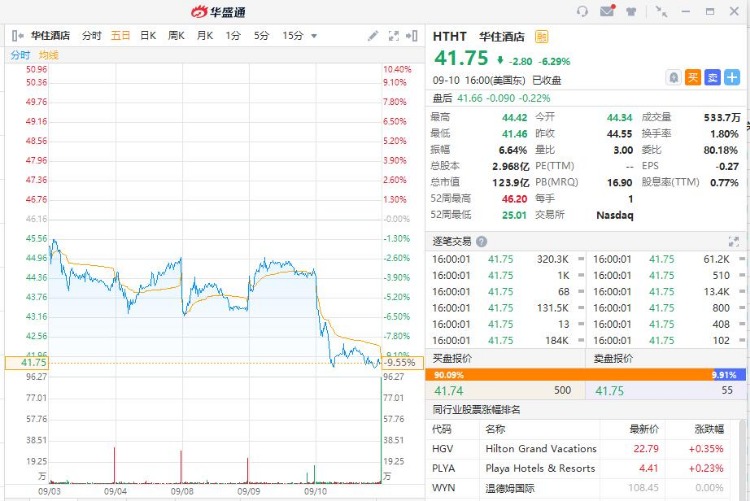Open the skin theme shirt icon
Viewport: 750px width, 501px height.
(631, 11)
